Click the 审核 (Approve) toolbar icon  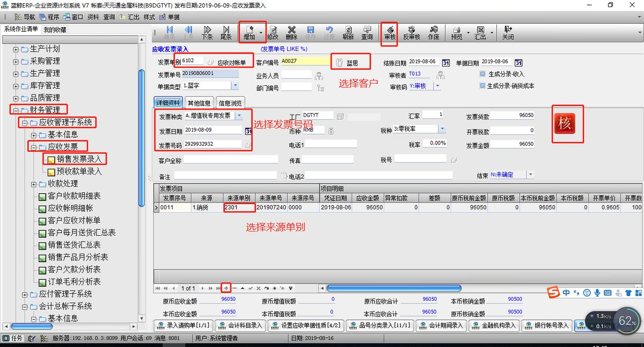tap(390, 32)
